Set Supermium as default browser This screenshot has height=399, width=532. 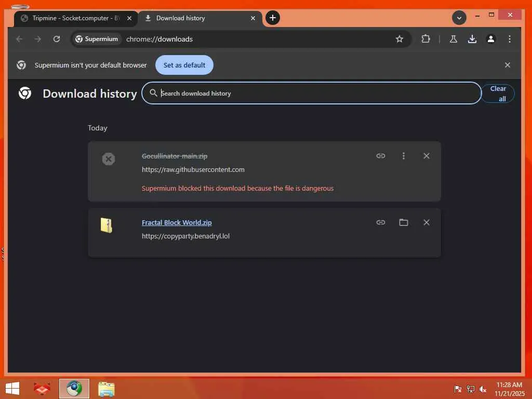click(184, 65)
